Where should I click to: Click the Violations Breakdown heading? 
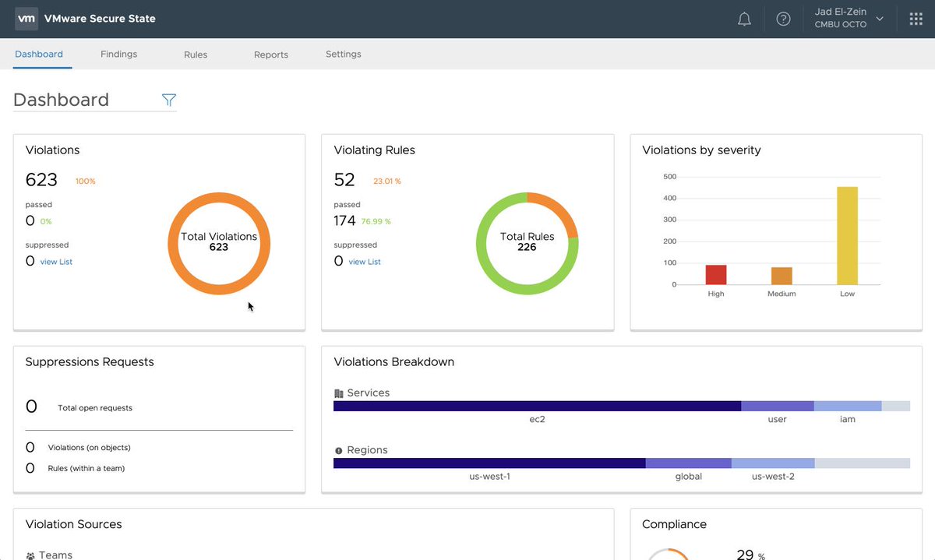[x=394, y=362]
